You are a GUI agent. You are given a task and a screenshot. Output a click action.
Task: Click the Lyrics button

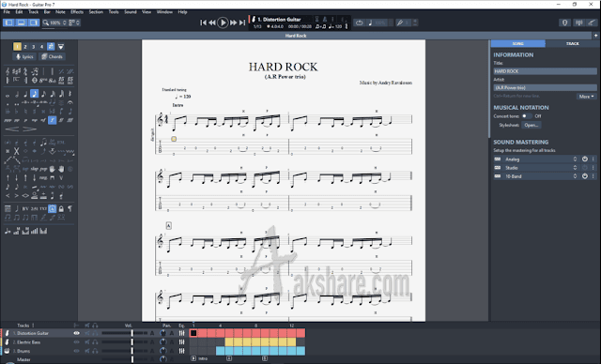[24, 56]
